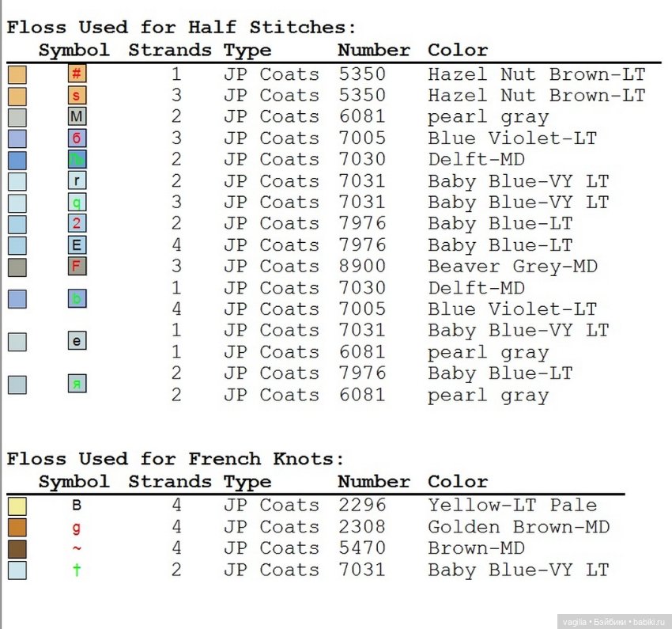Click the "Floss Used for French Knots" heading
Screen dimensions: 672x629
coord(176,459)
